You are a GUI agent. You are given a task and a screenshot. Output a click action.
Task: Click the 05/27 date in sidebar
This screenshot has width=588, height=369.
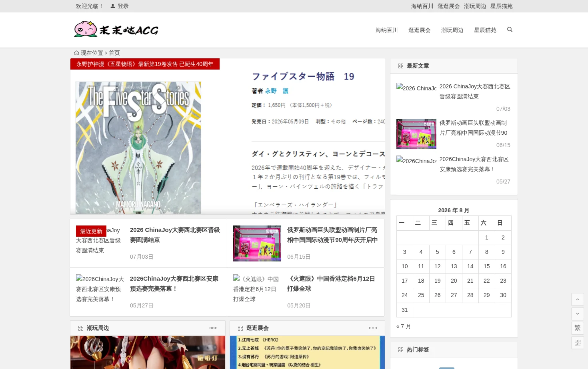[503, 182]
